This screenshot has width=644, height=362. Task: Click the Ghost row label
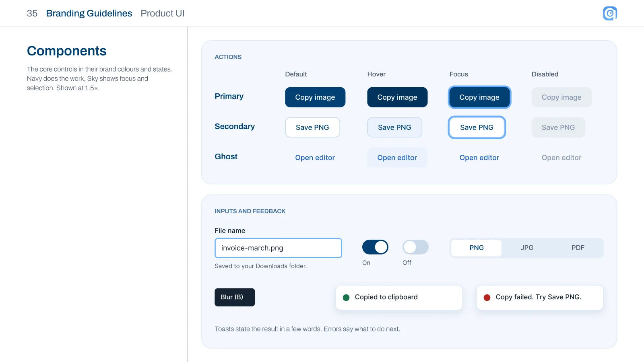click(x=226, y=156)
